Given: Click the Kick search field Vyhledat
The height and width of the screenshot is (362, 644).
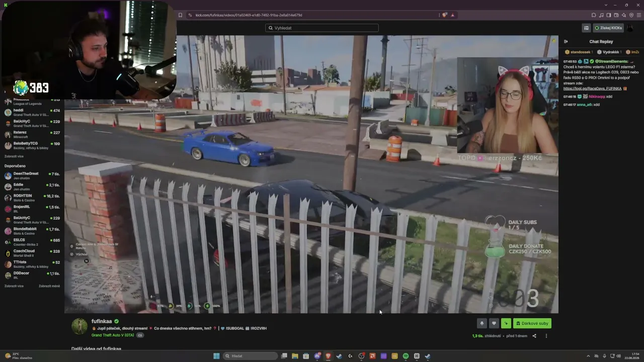Looking at the screenshot, I should click(322, 28).
